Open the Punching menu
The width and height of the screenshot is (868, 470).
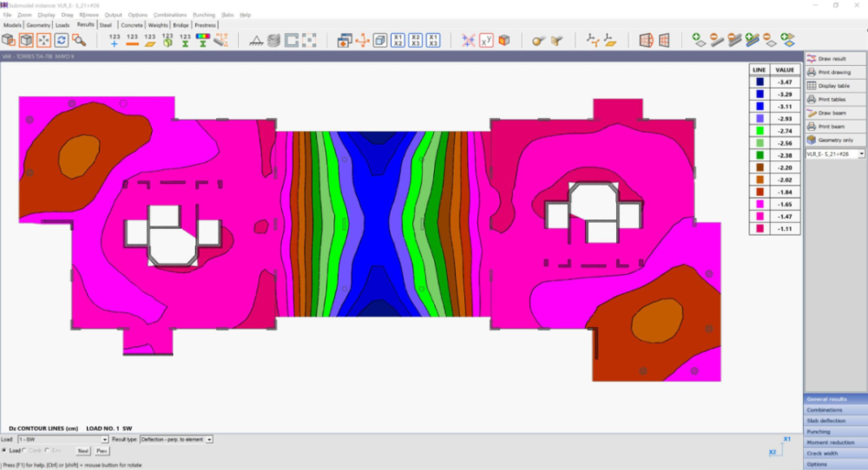click(204, 15)
